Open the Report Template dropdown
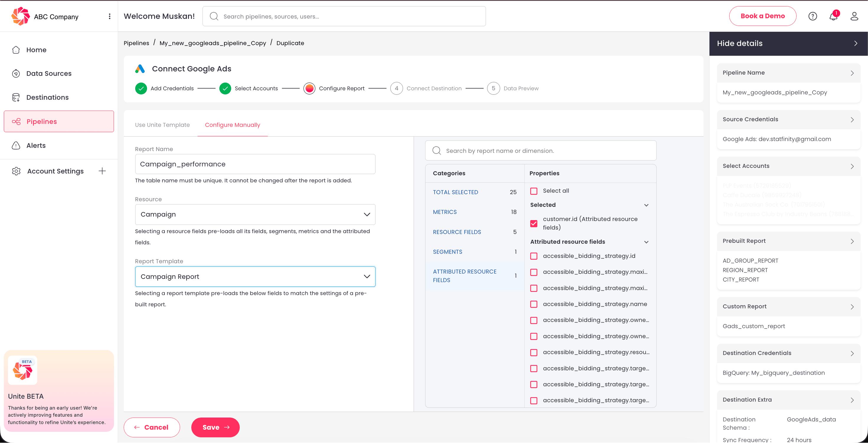The height and width of the screenshot is (443, 868). click(255, 277)
